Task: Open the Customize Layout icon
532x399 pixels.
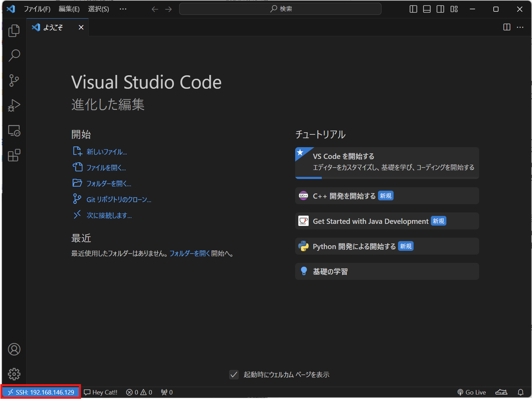Action: pos(454,9)
